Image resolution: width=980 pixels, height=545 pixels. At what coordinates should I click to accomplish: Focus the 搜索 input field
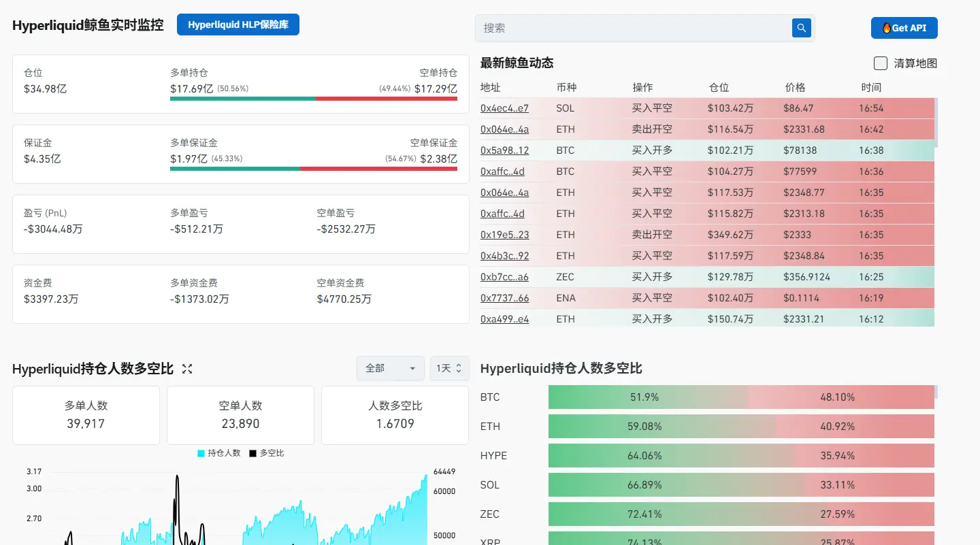[x=634, y=28]
